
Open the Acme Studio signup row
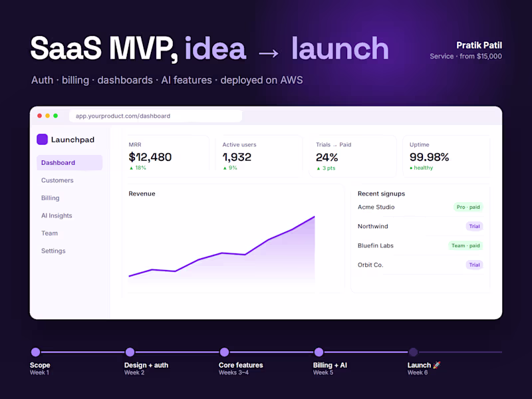click(420, 207)
